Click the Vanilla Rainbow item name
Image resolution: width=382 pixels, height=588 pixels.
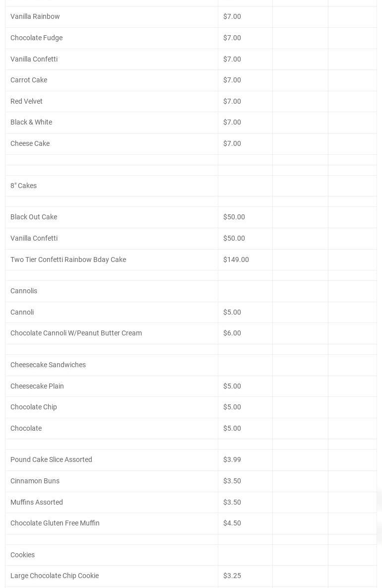[x=35, y=16]
